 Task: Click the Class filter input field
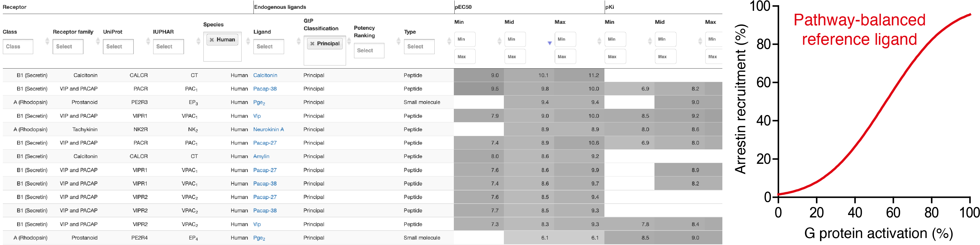point(18,47)
